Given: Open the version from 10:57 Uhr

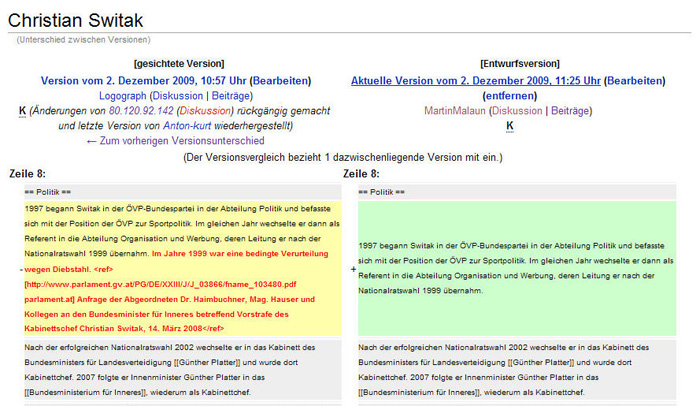Looking at the screenshot, I should (143, 80).
